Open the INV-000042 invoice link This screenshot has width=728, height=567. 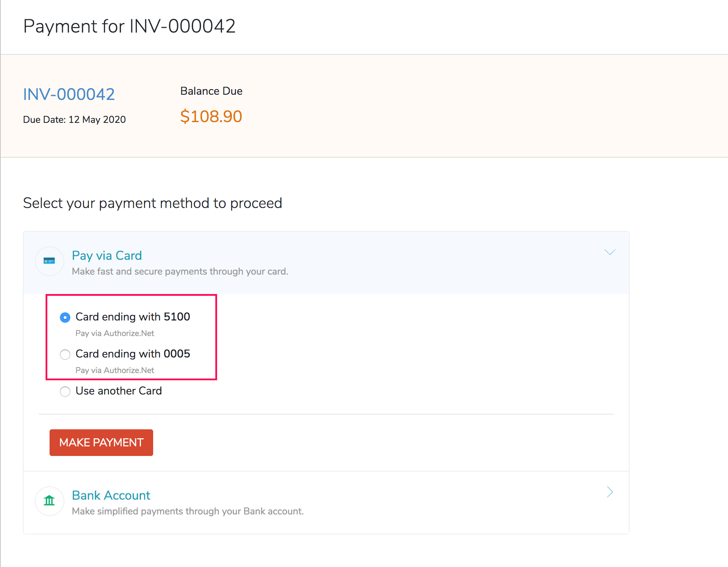coord(69,94)
